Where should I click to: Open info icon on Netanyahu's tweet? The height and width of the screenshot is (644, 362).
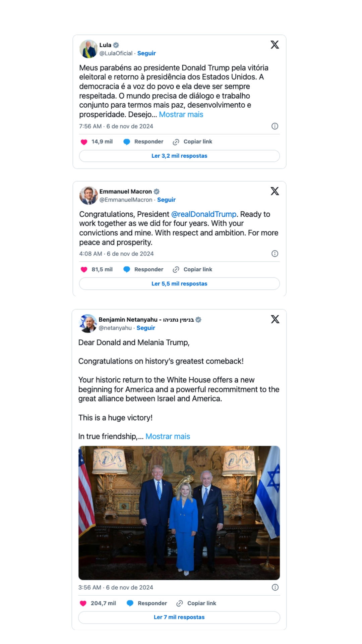(275, 587)
